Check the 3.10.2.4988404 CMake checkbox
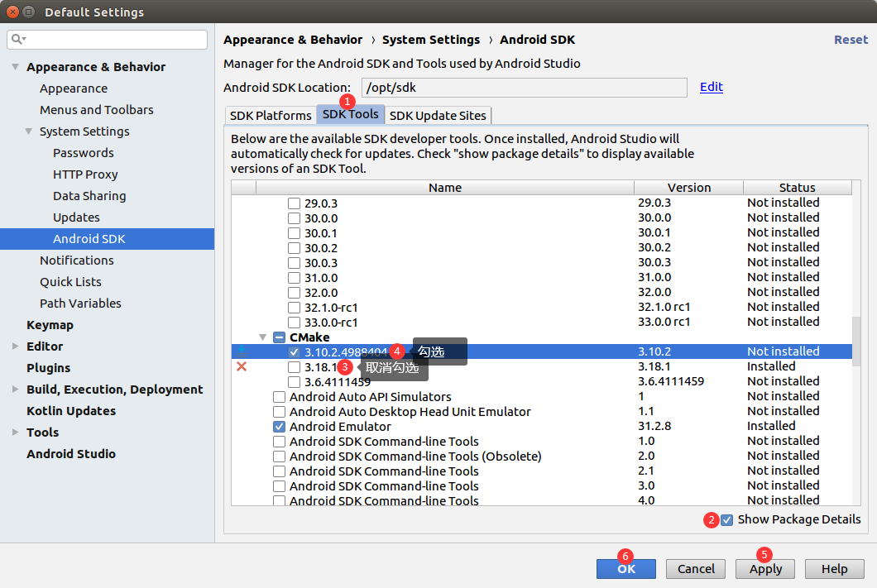Screen dimensions: 877x588 tap(294, 352)
